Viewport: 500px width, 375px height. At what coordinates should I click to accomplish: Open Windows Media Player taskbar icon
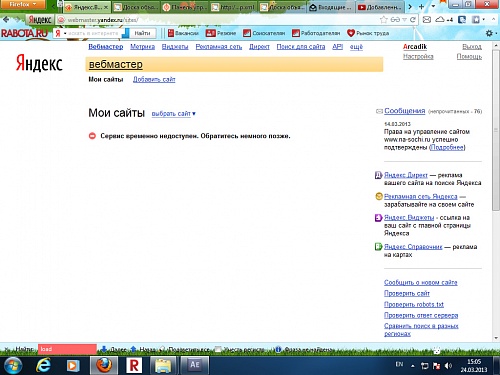click(x=72, y=366)
